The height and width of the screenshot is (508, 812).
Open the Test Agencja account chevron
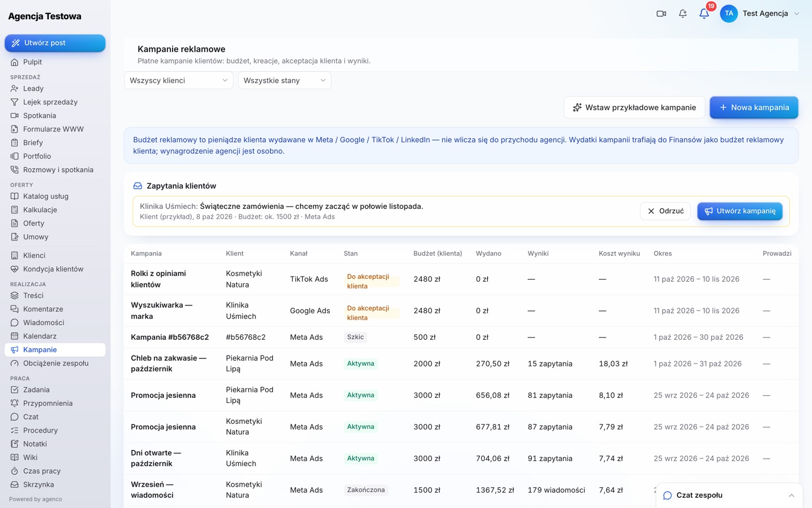coord(796,14)
